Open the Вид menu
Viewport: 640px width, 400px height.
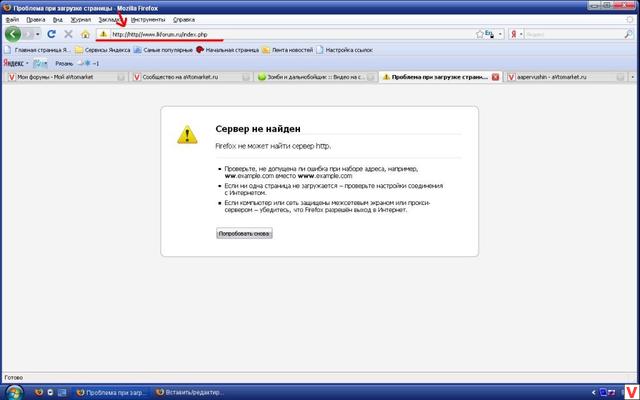(x=58, y=20)
